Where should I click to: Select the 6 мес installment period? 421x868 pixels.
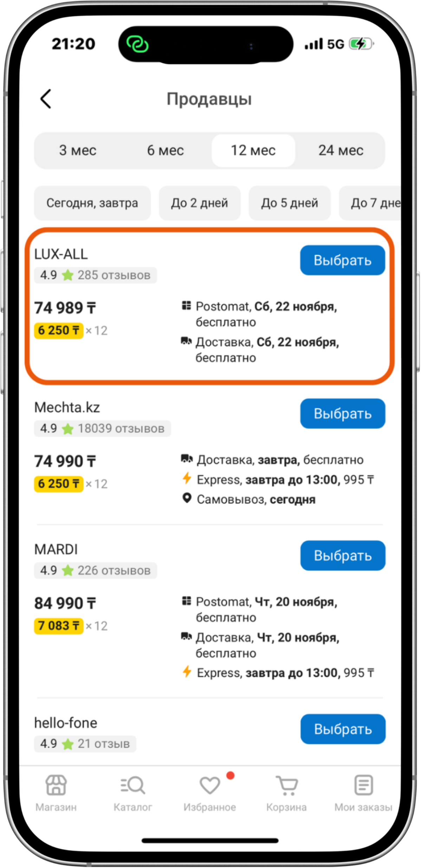point(165,151)
